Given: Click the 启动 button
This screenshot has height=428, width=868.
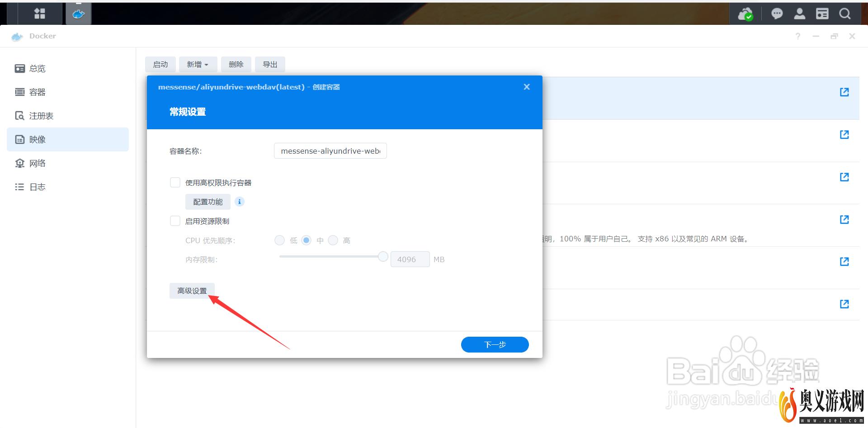Looking at the screenshot, I should coord(160,65).
